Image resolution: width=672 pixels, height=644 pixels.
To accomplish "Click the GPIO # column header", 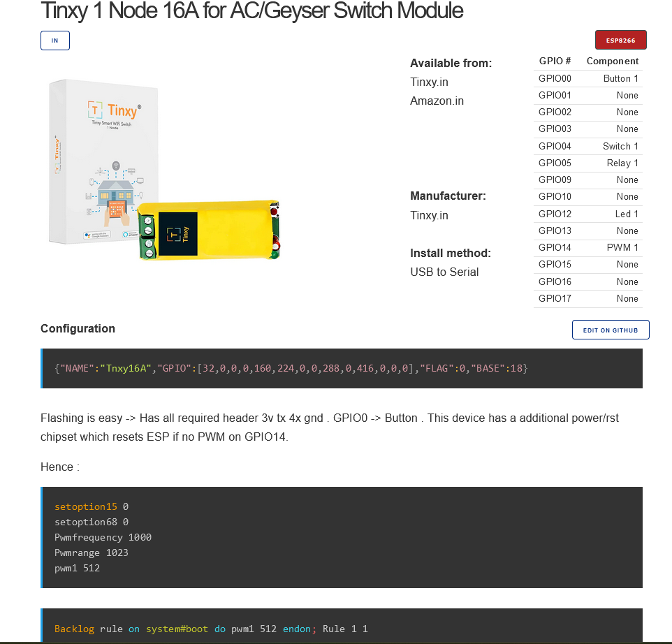I will pos(555,61).
